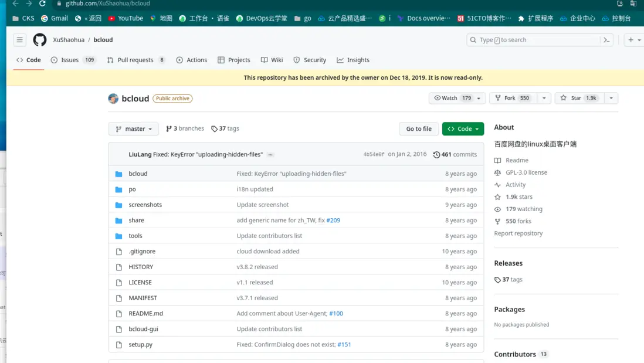Focus the Type / to search field
This screenshot has height=363, width=644.
pos(540,40)
